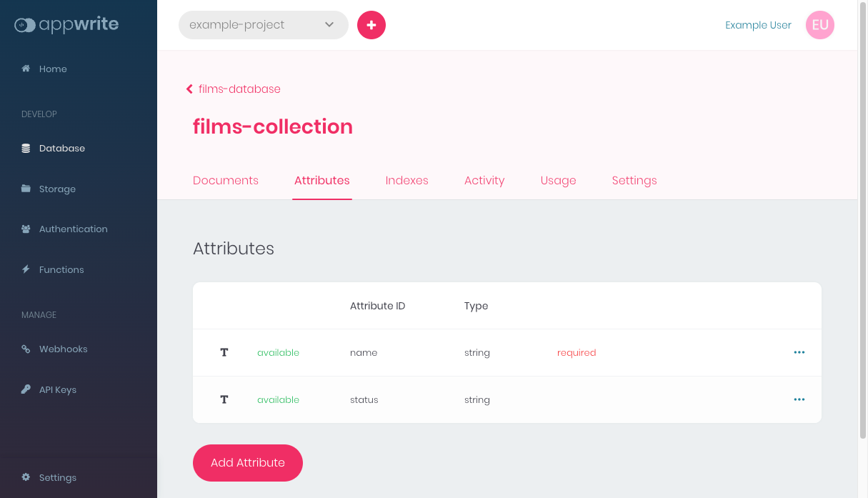Open Database via its stack icon
This screenshot has height=498, width=868.
coord(26,149)
